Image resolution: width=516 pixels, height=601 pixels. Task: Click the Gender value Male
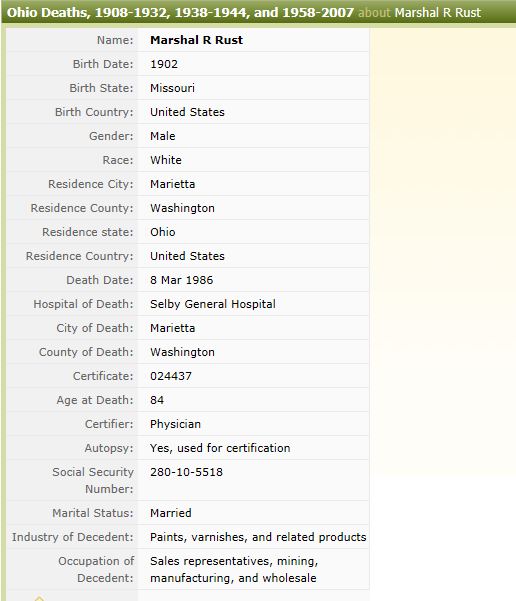coord(163,136)
